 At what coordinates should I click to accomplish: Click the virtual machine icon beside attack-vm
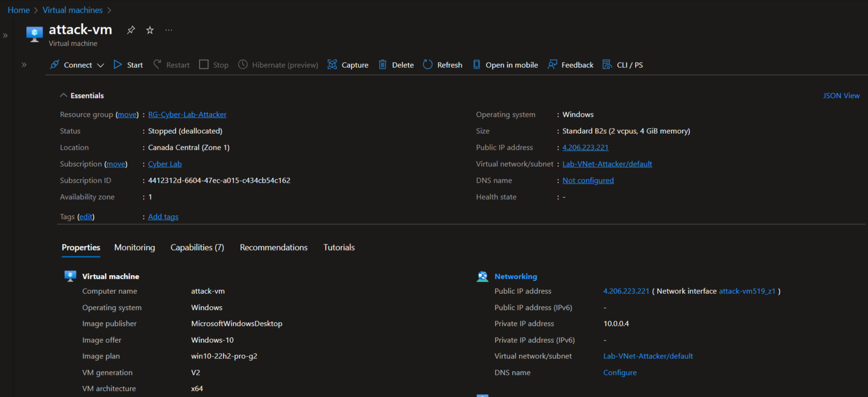34,34
